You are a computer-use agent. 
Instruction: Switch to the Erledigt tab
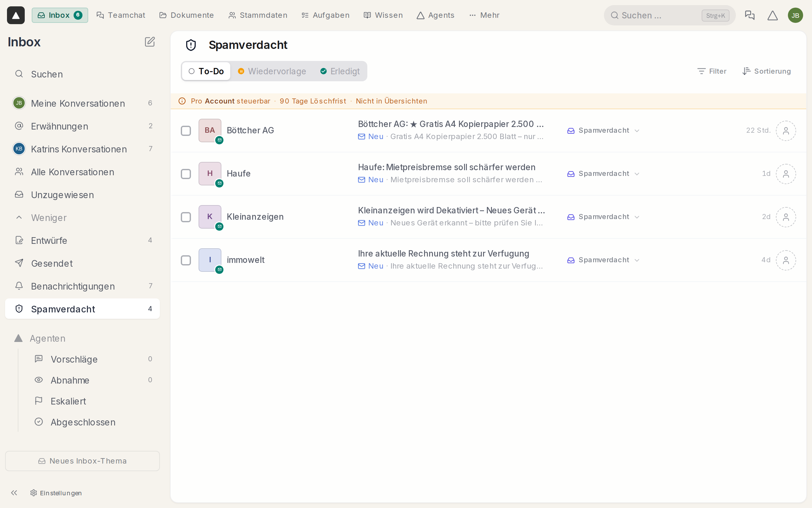340,71
